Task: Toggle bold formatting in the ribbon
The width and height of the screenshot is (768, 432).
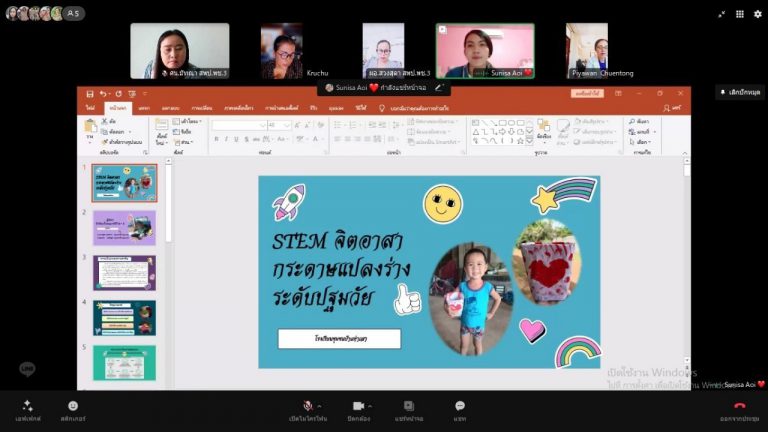Action: coord(215,139)
